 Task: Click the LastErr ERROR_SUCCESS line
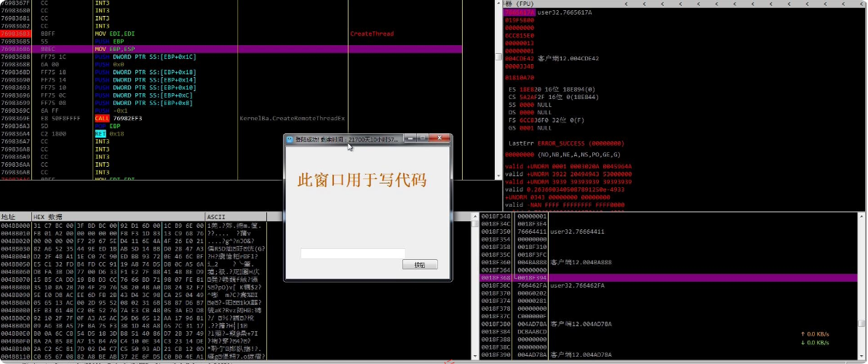[566, 143]
